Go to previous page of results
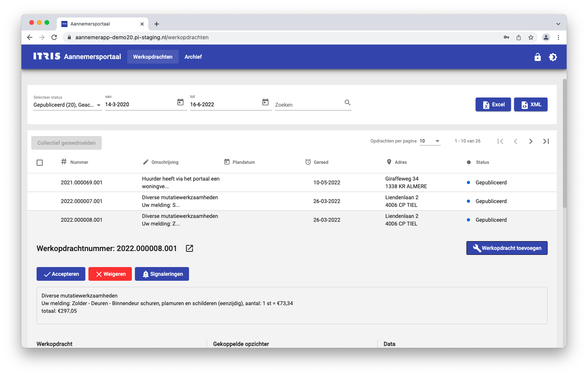588x376 pixels. (516, 141)
